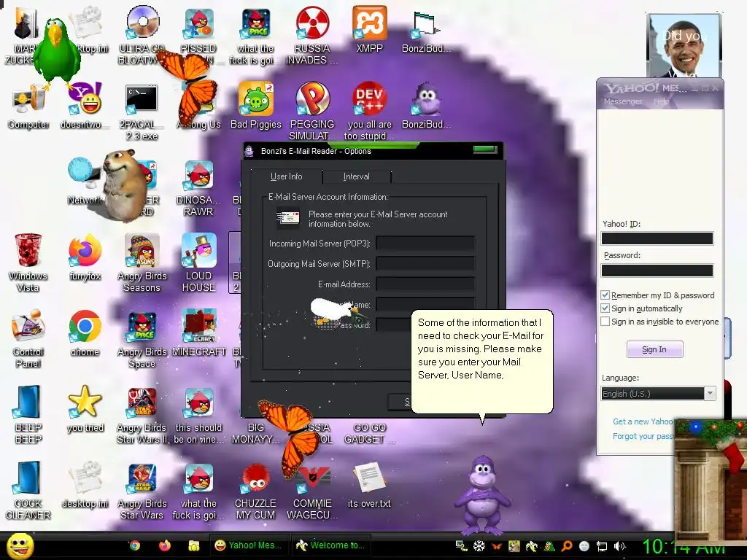Open the Windows Vista recycle bin icon
This screenshot has height=560, width=747.
pos(28,262)
